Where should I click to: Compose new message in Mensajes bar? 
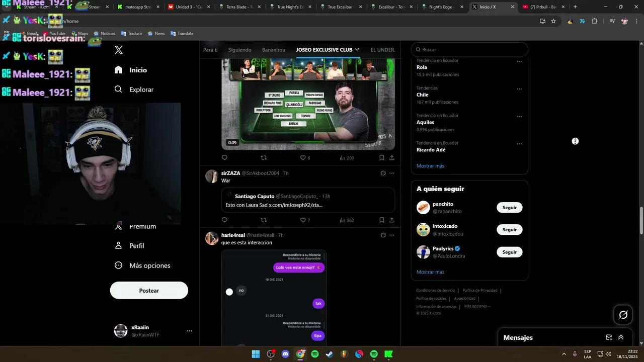(x=609, y=337)
